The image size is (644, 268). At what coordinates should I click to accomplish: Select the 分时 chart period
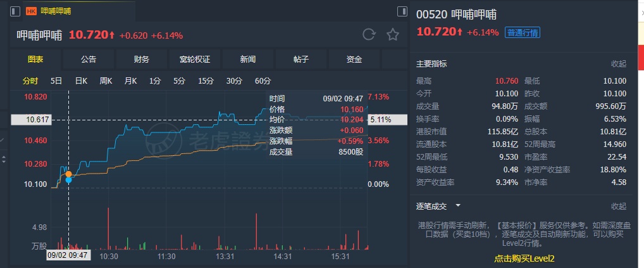(30, 81)
